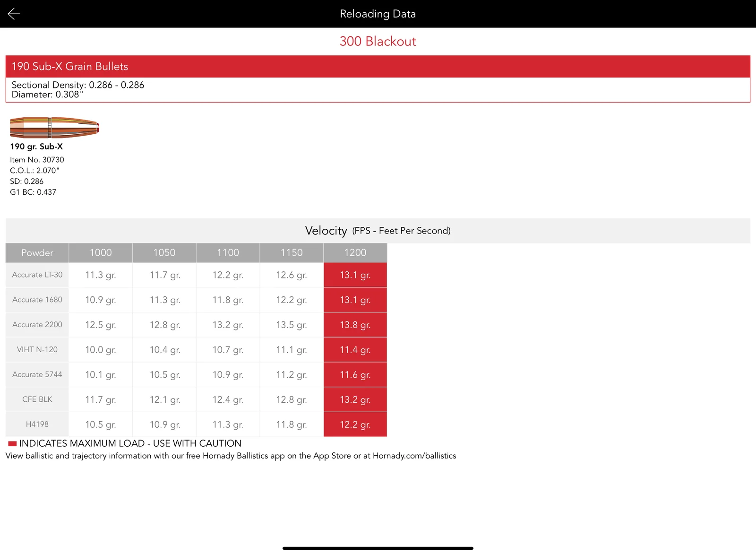Click CFE BLK max load 13.2 gr.
The image size is (756, 554).
355,399
